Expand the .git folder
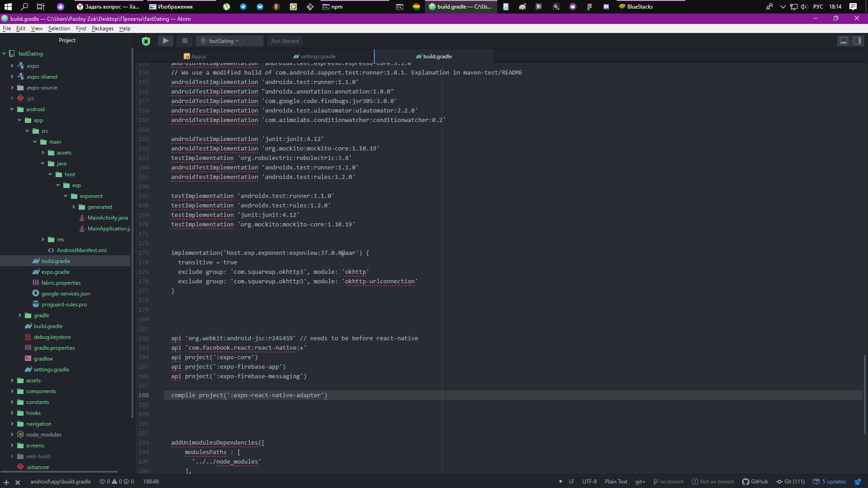Image resolution: width=868 pixels, height=488 pixels. (x=12, y=99)
